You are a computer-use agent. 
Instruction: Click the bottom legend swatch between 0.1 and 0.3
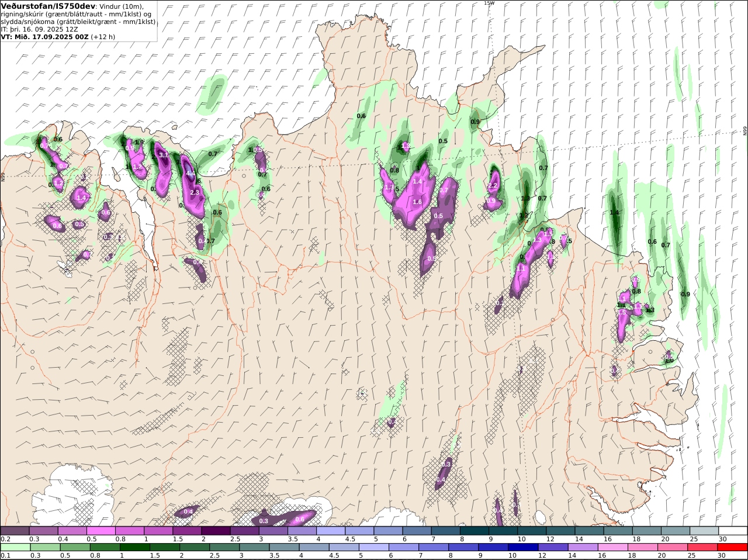15,547
